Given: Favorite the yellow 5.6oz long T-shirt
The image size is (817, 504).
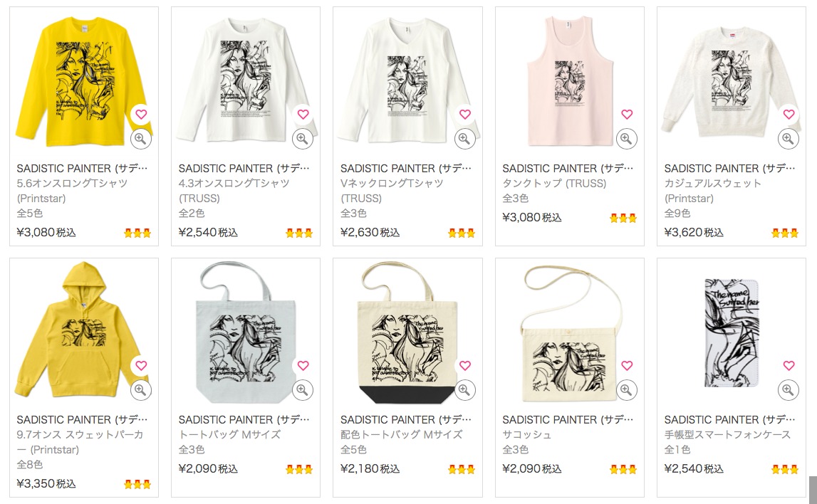Looking at the screenshot, I should (x=141, y=114).
